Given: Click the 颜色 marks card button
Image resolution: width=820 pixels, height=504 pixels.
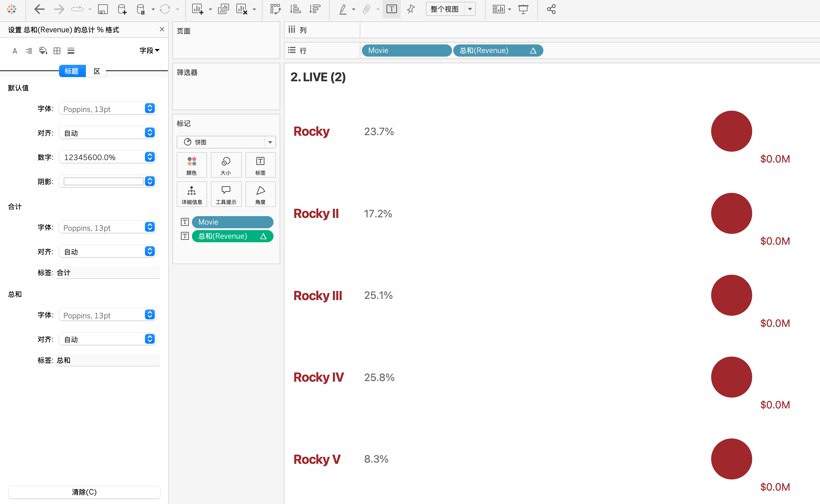Looking at the screenshot, I should click(192, 165).
